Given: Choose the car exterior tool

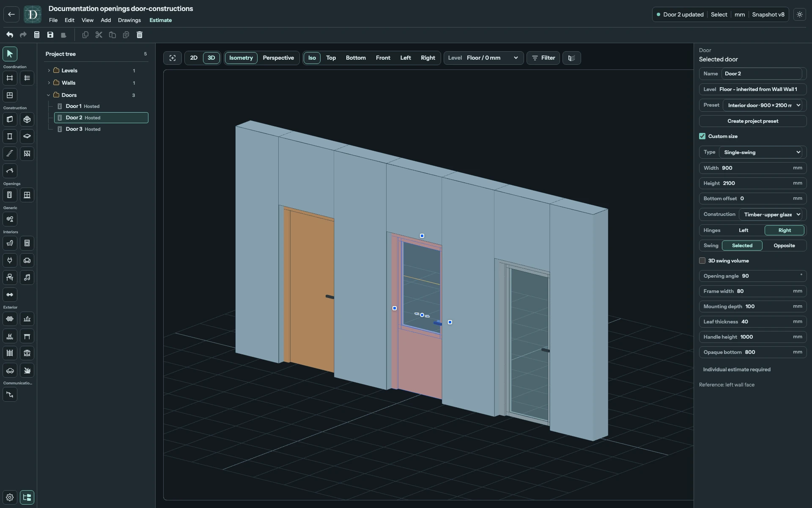Looking at the screenshot, I should pos(10,370).
